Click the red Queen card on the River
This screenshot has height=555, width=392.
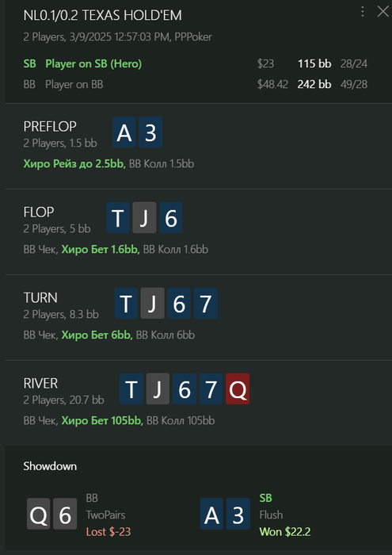pos(238,388)
